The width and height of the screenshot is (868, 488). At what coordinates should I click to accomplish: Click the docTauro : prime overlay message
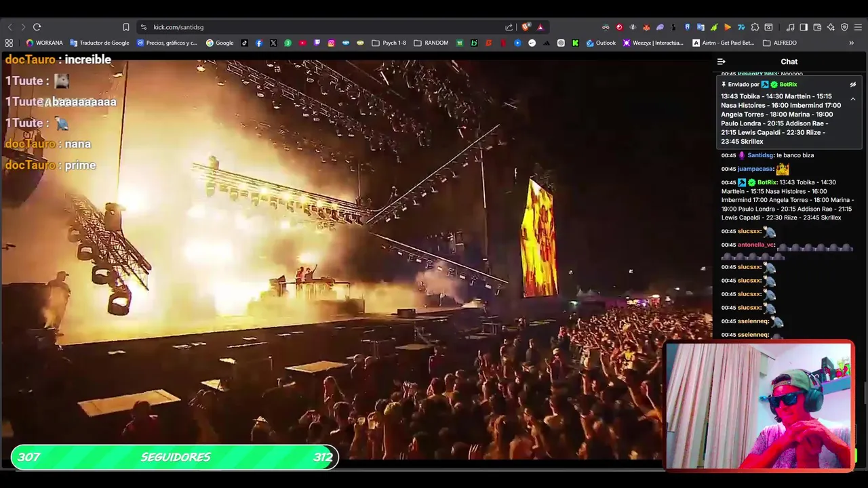click(x=50, y=165)
